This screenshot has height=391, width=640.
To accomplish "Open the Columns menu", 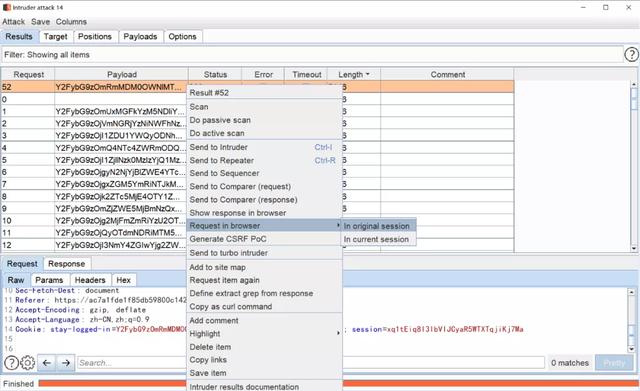I will pos(71,22).
